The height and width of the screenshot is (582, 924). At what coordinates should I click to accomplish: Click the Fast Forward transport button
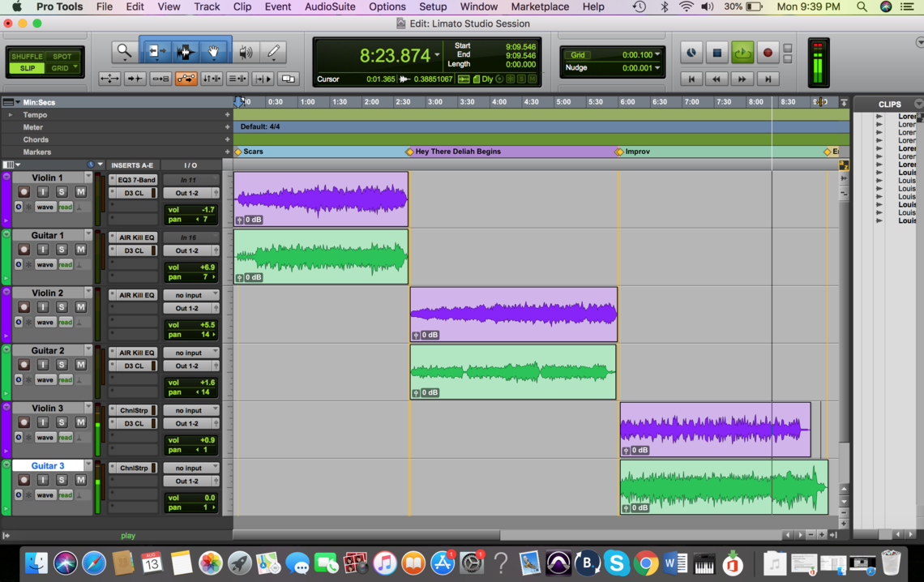(742, 79)
